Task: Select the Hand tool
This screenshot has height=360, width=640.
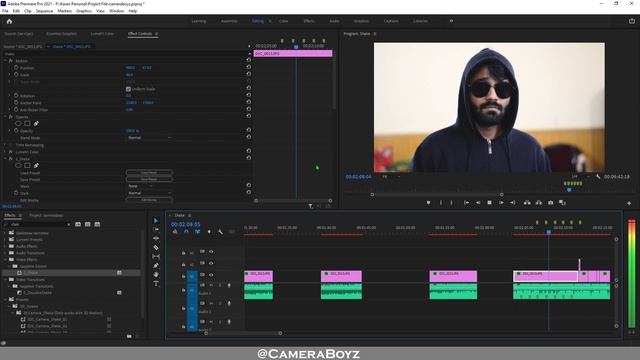Action: (156, 274)
